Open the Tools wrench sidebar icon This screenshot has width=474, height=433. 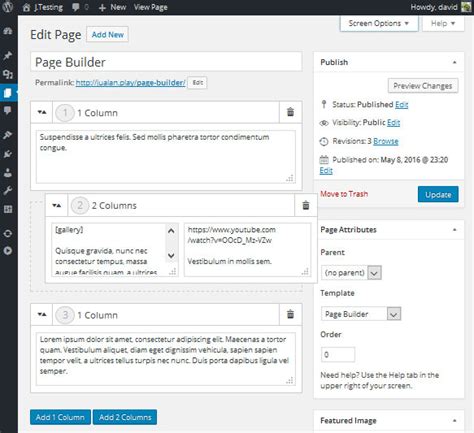click(x=8, y=191)
